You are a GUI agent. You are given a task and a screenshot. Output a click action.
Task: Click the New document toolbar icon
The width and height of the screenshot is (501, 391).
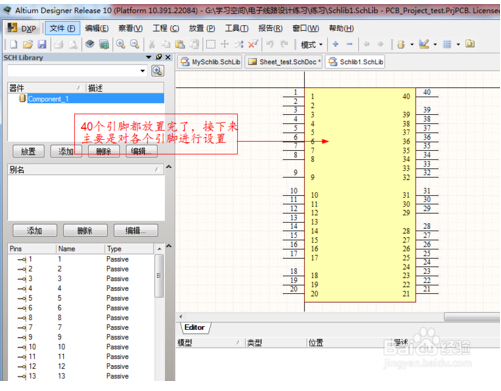point(14,44)
